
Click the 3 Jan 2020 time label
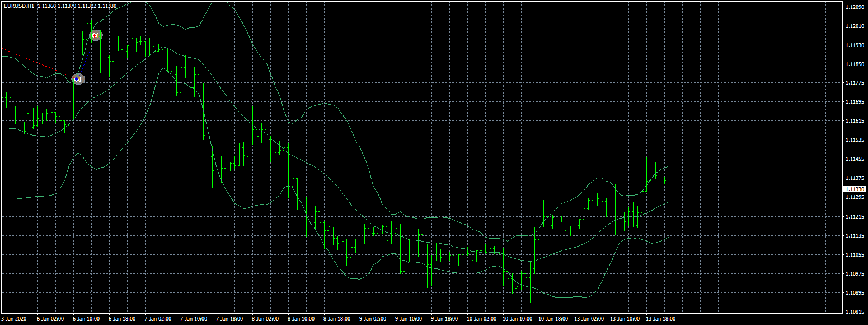[x=13, y=318]
